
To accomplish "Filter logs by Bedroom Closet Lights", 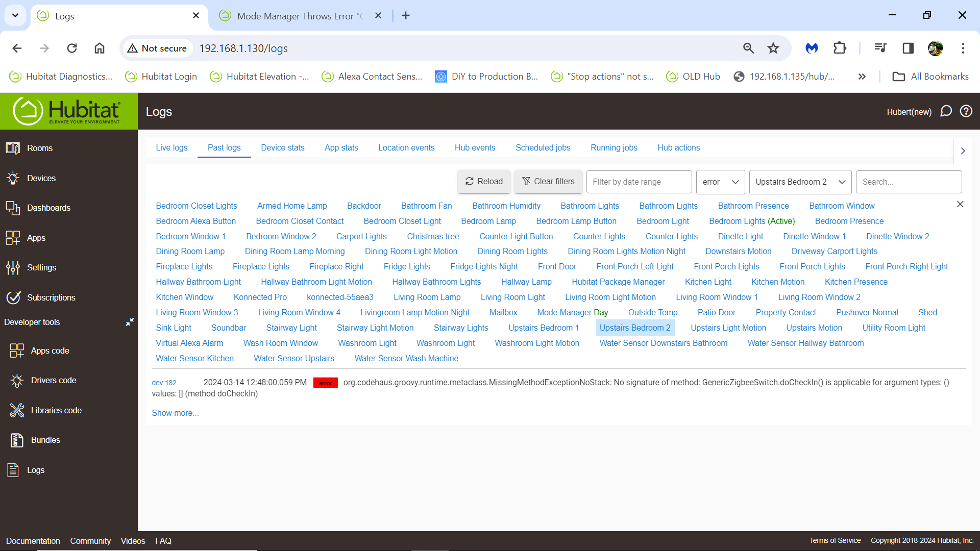I will [197, 206].
